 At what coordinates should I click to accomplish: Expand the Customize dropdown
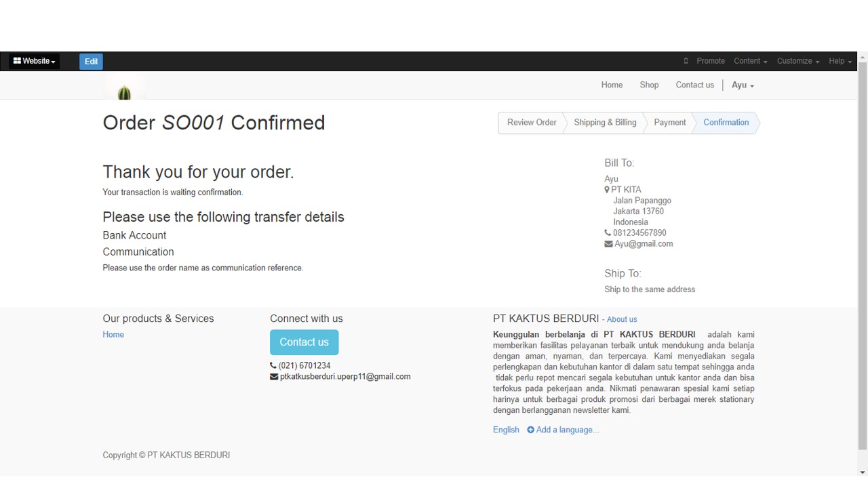(797, 61)
